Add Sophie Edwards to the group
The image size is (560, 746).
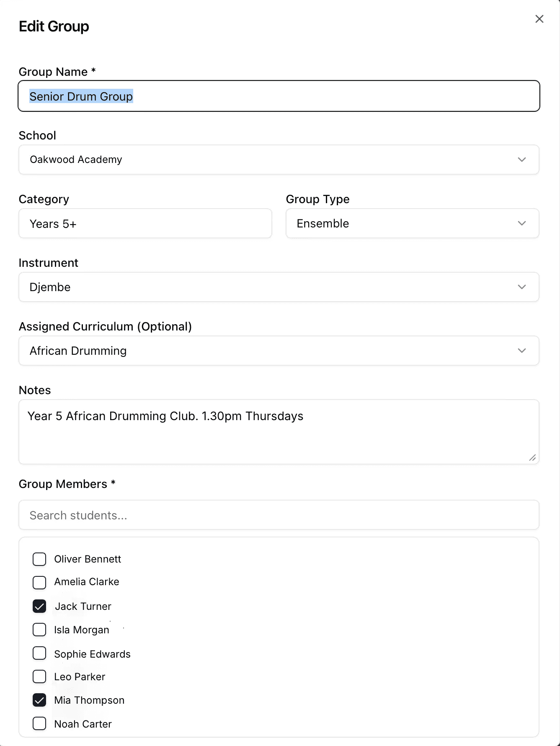pos(39,653)
